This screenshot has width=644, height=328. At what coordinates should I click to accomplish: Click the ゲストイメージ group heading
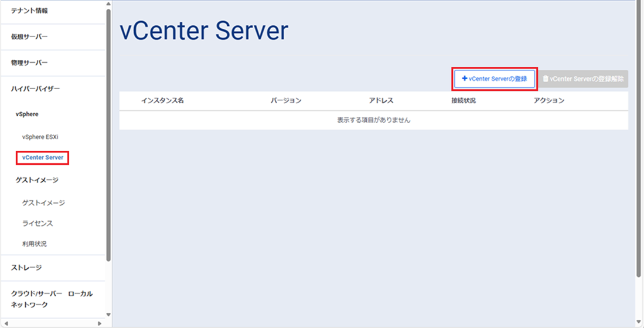pos(37,180)
